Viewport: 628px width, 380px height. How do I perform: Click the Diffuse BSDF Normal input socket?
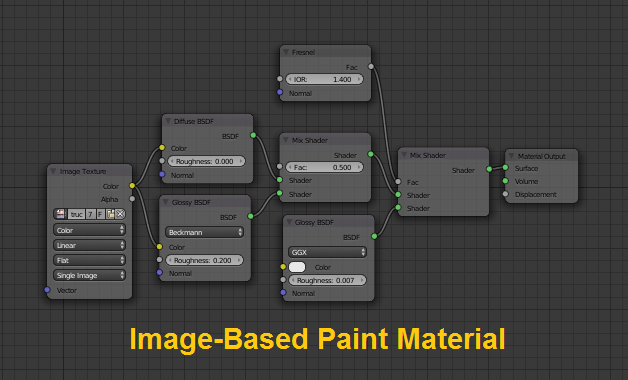(162, 174)
